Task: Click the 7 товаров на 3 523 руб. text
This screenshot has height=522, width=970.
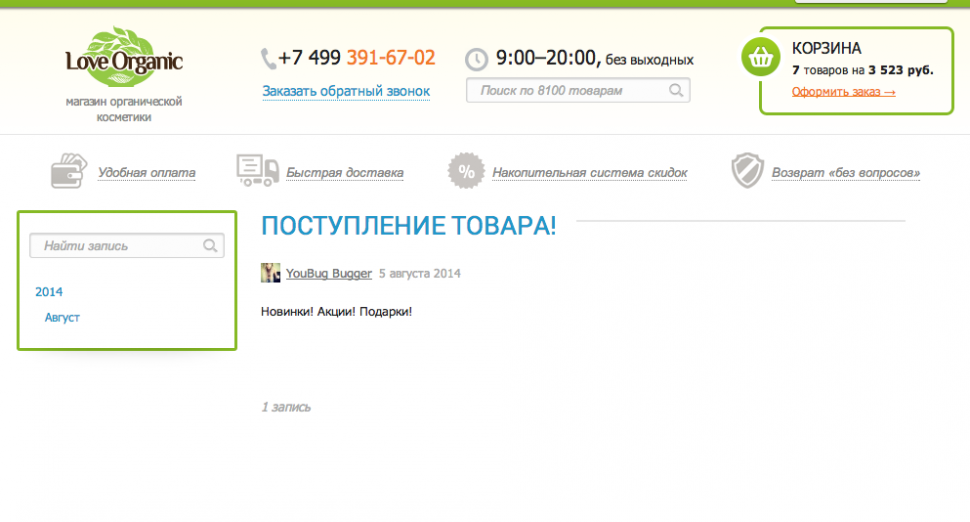Action: point(862,70)
